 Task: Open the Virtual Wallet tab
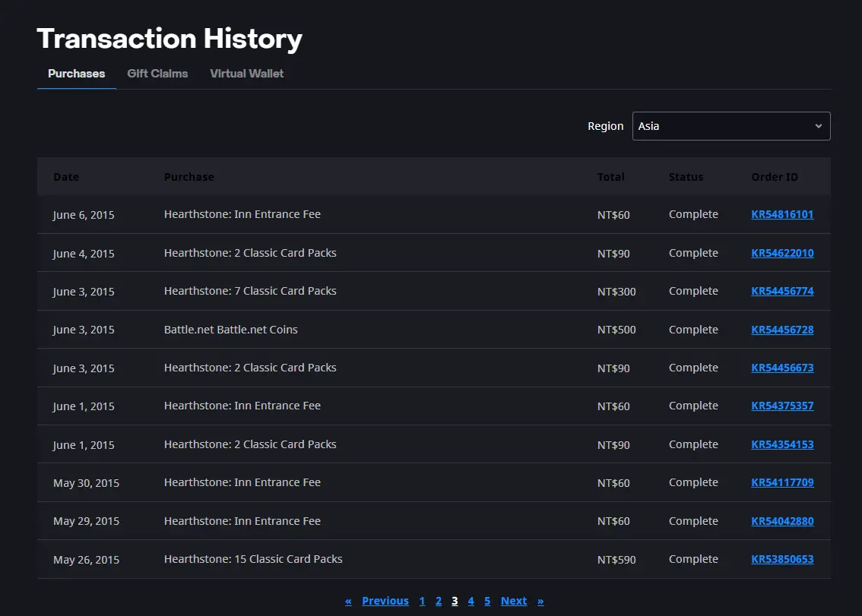tap(246, 74)
